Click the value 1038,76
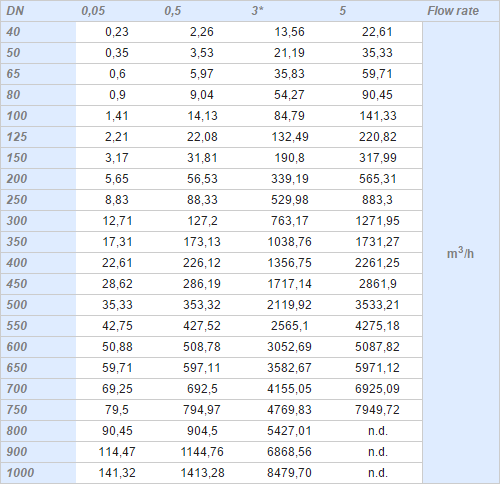Image resolution: width=501 pixels, height=484 pixels. tap(289, 242)
